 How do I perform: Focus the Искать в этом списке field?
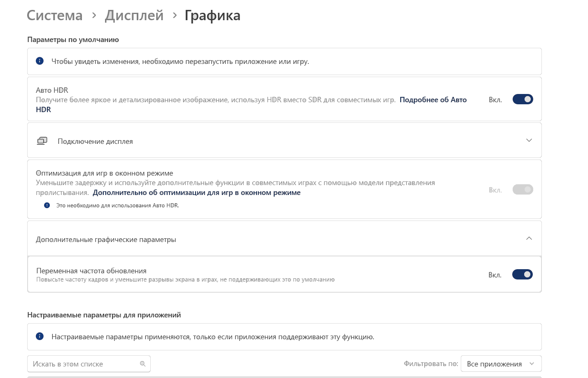pos(89,364)
